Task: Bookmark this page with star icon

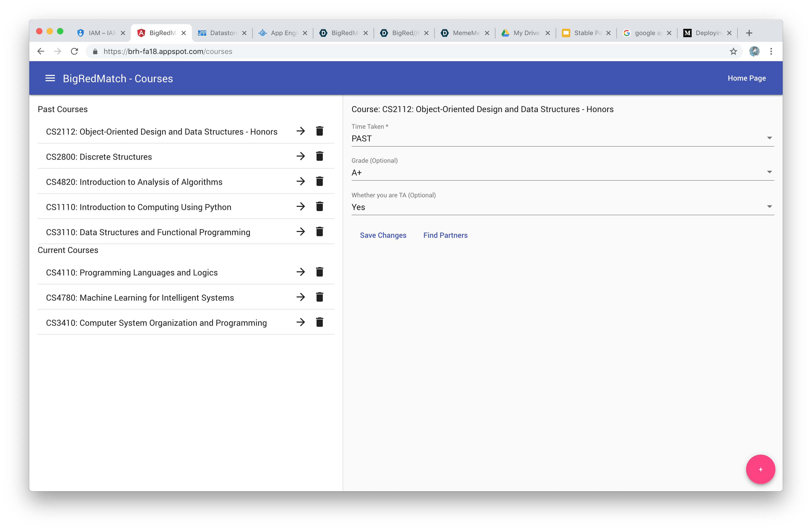Action: (733, 52)
